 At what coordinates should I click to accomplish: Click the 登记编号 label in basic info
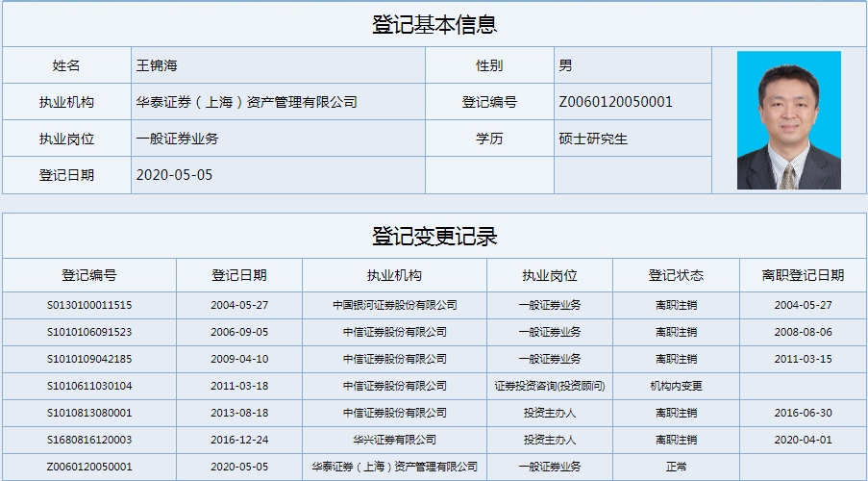489,102
